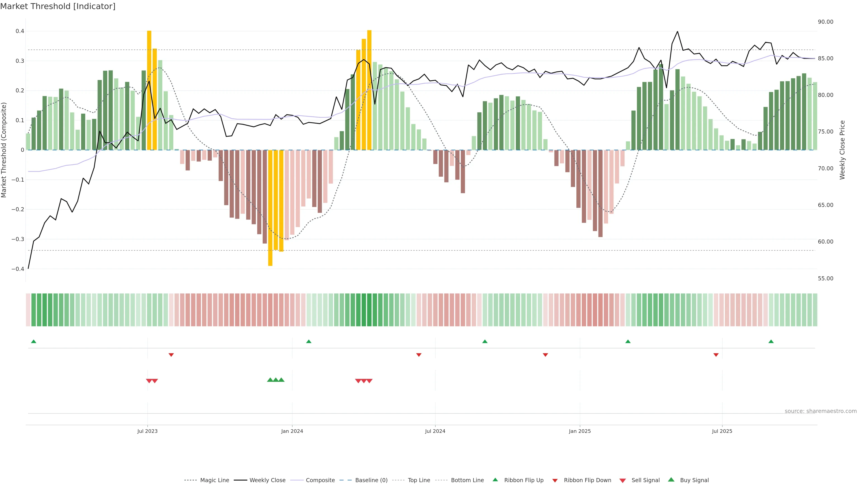This screenshot has height=488, width=868.
Task: Click the Jul 2025 x-axis label
Action: pyautogui.click(x=722, y=431)
